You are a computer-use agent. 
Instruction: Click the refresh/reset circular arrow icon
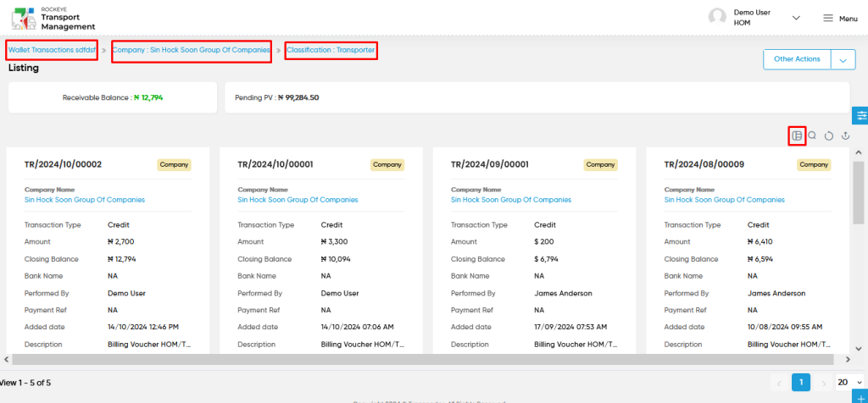tap(829, 136)
